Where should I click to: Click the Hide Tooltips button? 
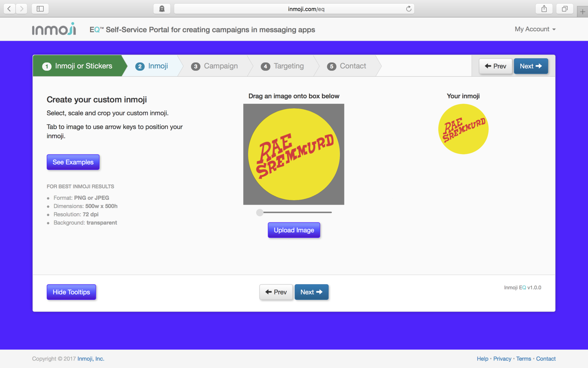pyautogui.click(x=71, y=292)
